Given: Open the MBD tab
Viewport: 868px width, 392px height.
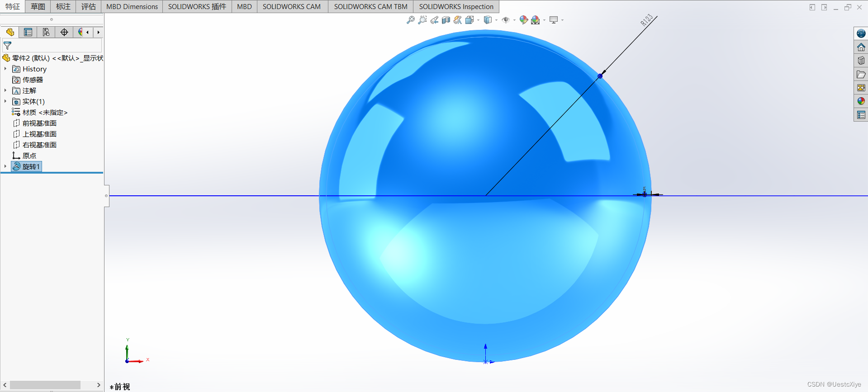Looking at the screenshot, I should (x=244, y=6).
